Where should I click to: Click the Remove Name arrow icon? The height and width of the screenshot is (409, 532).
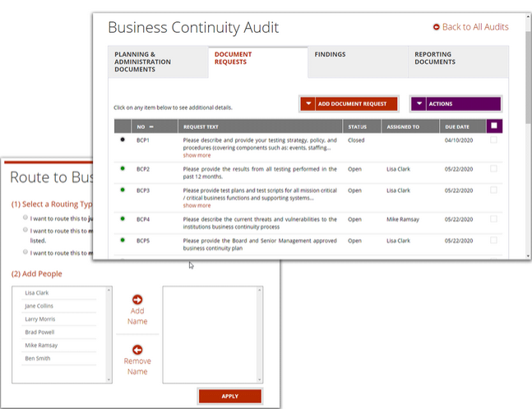137,349
